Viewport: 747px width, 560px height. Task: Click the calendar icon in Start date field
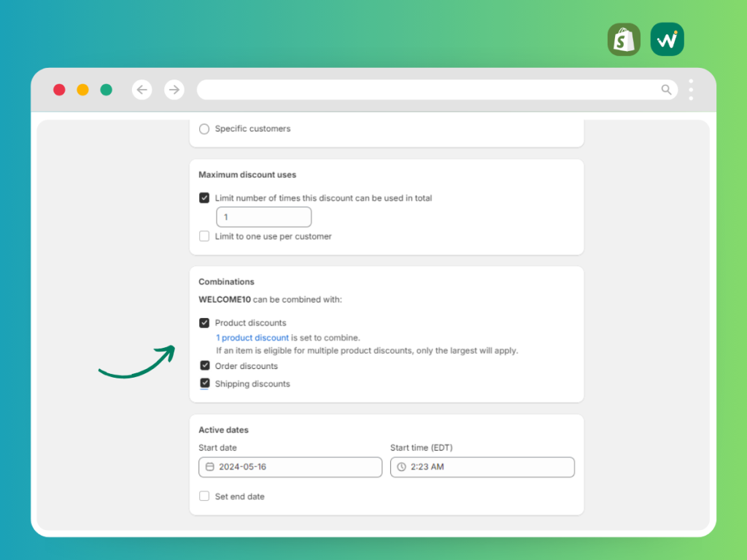pyautogui.click(x=209, y=467)
